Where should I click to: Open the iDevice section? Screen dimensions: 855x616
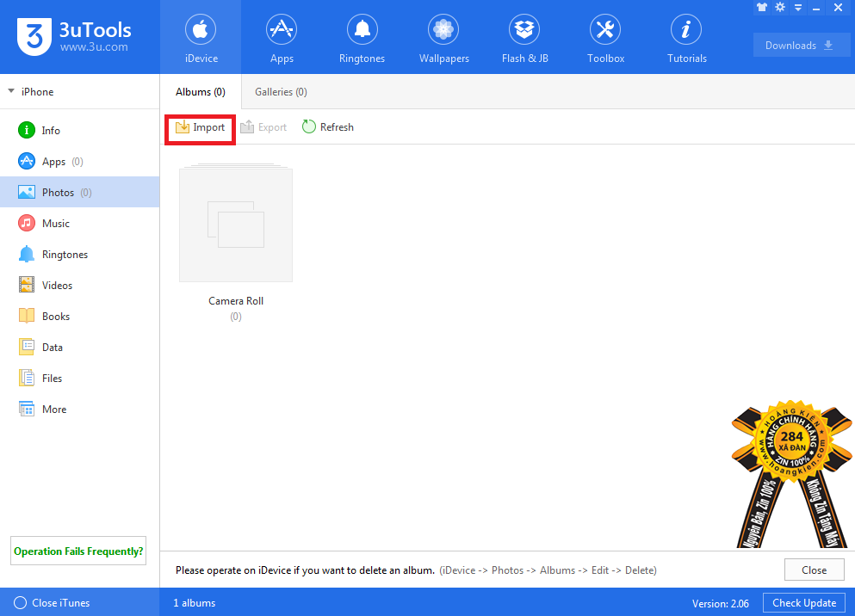[201, 37]
